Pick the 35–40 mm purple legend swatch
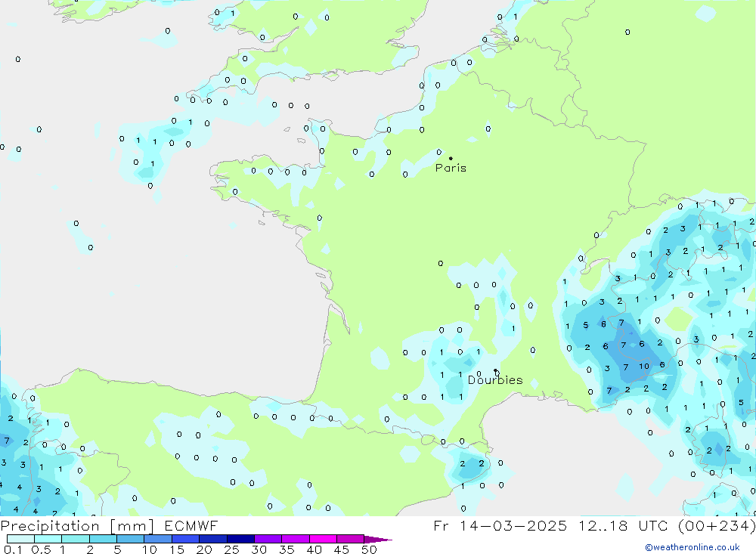The image size is (756, 554). pos(296,539)
